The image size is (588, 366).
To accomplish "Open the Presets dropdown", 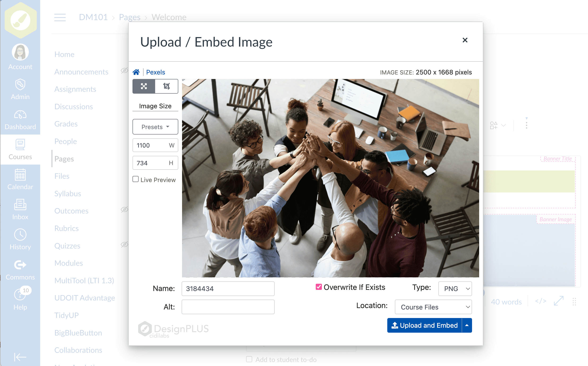I will coord(155,127).
